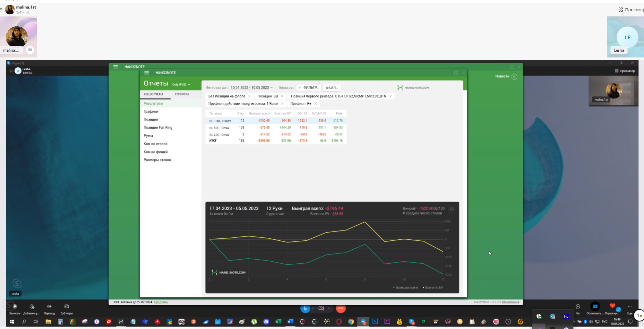Select the КЭШ ОТЧЕТЫ tab
Viewport: 644px width, 329px height.
(153, 94)
